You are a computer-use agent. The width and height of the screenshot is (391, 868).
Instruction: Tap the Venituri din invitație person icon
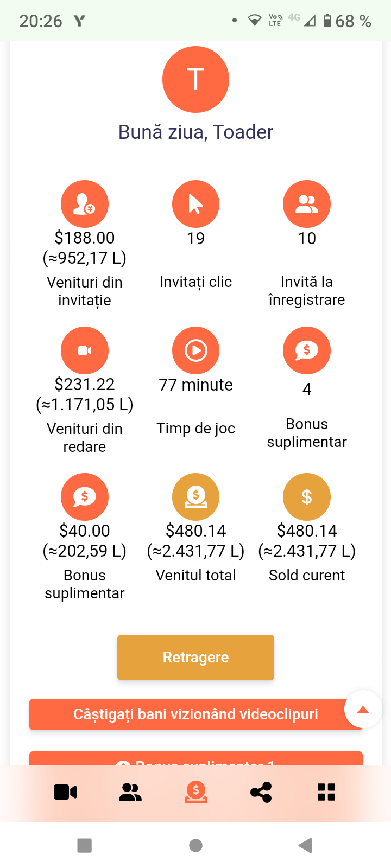[x=85, y=204]
